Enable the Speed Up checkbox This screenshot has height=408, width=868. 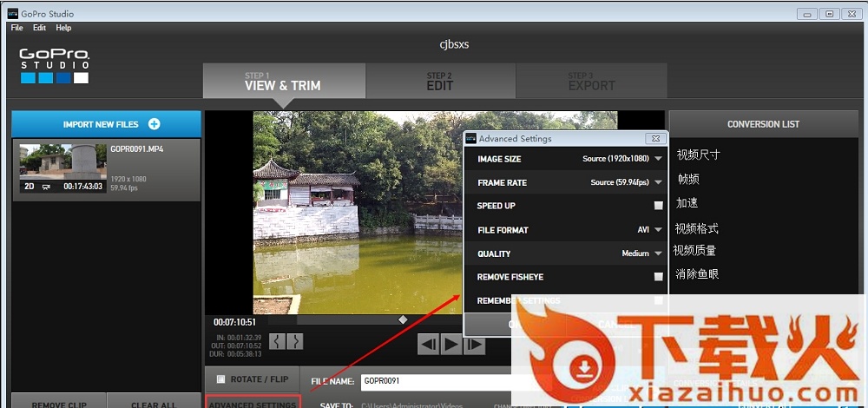click(658, 206)
